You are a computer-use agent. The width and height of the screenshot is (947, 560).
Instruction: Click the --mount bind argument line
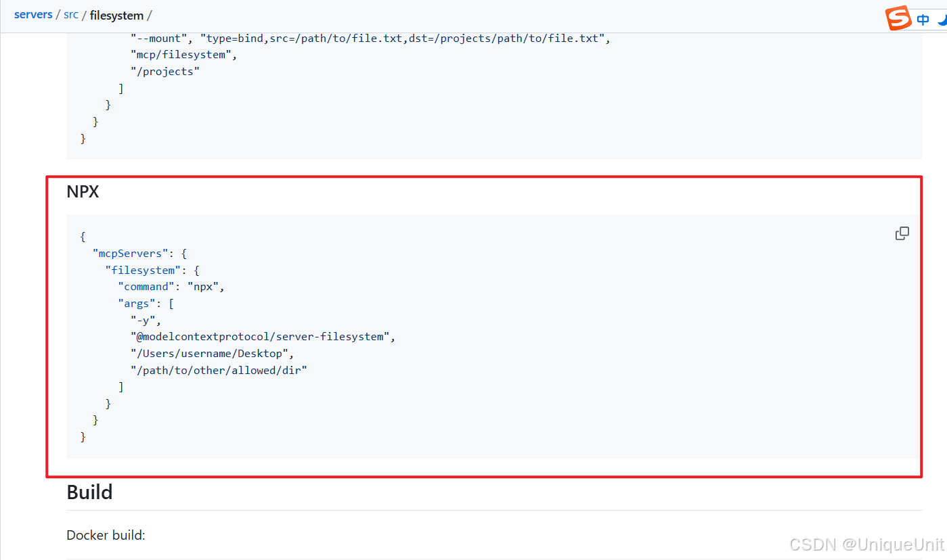pos(371,39)
